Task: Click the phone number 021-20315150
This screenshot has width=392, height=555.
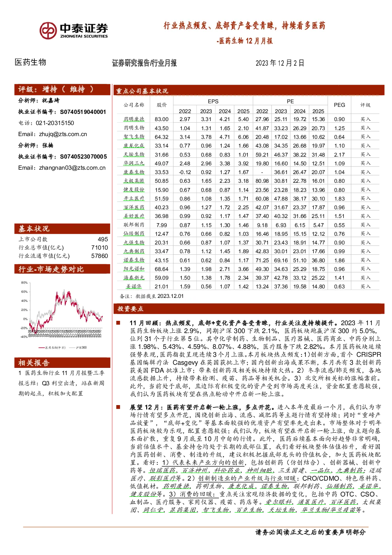Action: (x=55, y=123)
